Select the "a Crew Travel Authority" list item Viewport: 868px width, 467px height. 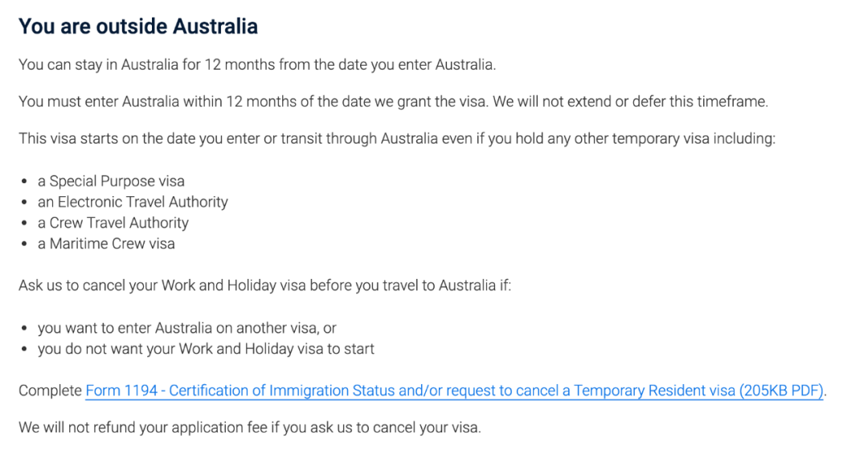[x=113, y=223]
